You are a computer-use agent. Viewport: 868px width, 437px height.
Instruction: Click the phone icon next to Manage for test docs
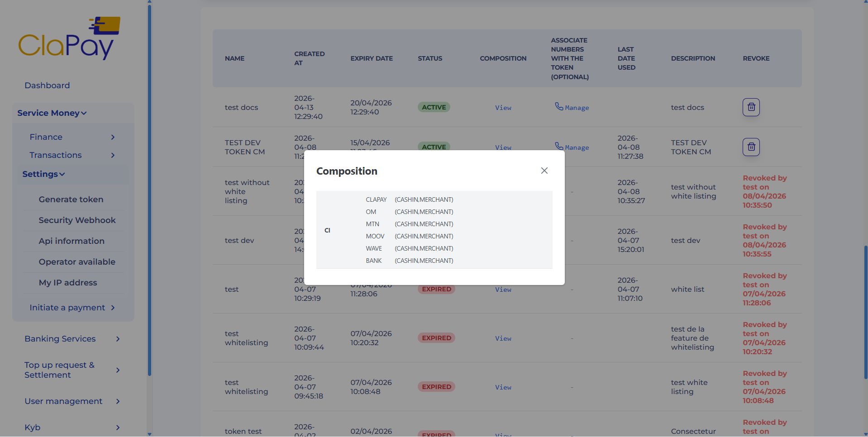[559, 107]
